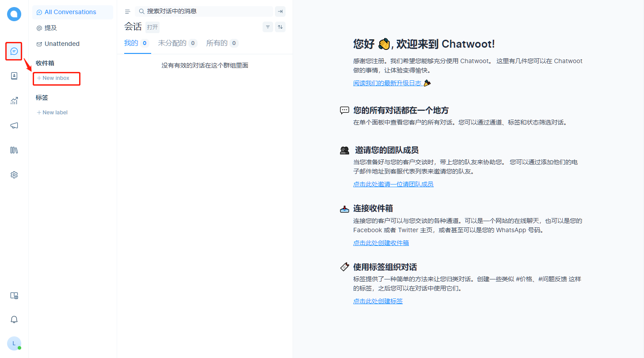The image size is (644, 358).
Task: Open Conversations from the sidebar icon
Action: (14, 51)
